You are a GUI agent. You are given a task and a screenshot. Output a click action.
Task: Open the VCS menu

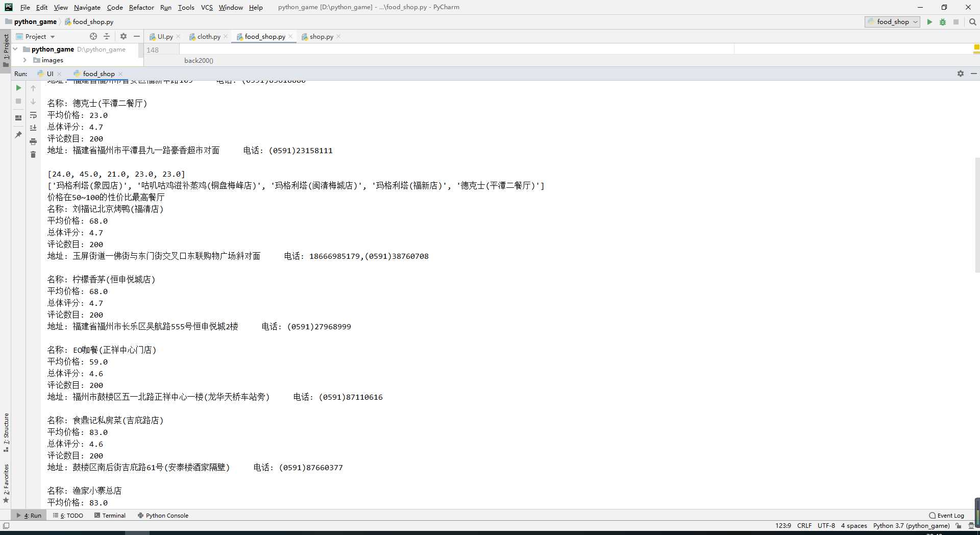207,7
